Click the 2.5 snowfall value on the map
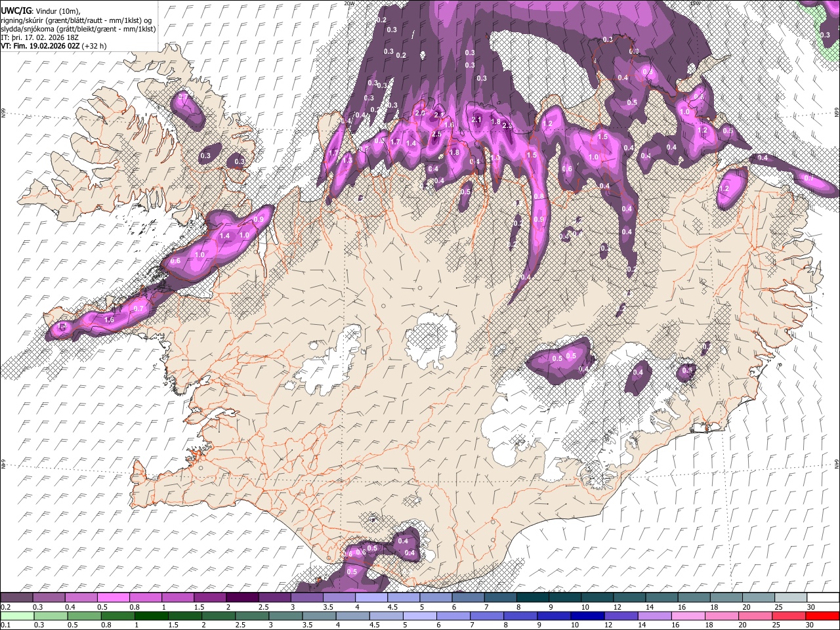This screenshot has height=630, width=840. [436, 134]
